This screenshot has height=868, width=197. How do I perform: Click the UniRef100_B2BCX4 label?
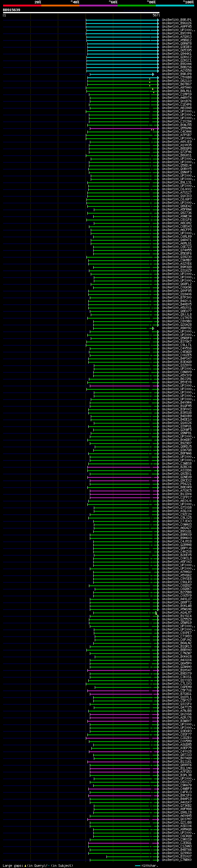pyautogui.click(x=176, y=467)
